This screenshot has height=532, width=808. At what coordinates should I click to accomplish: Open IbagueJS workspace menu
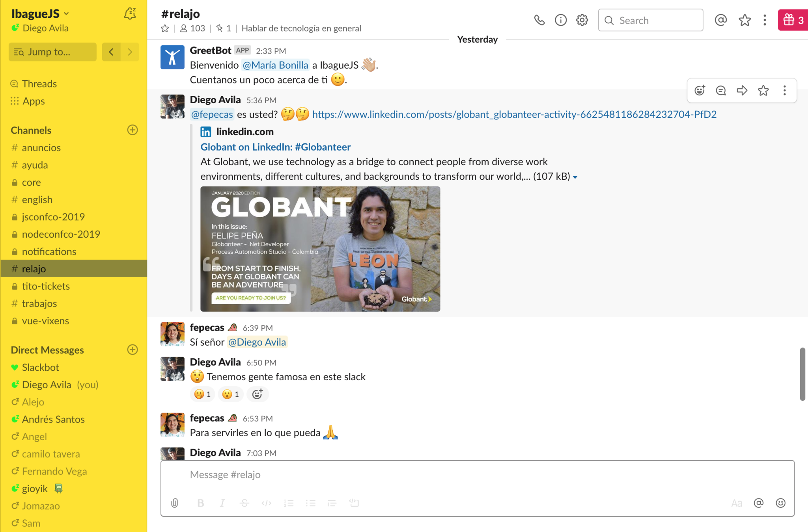(39, 13)
